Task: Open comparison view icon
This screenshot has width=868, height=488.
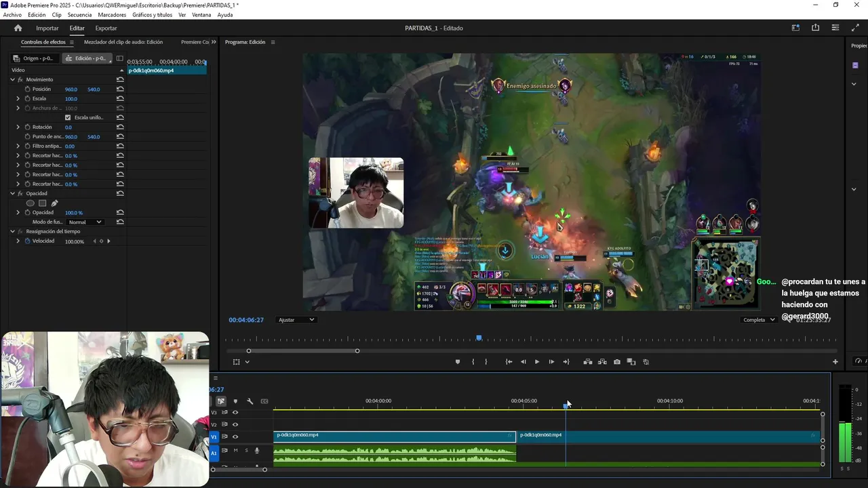Action: tap(631, 362)
